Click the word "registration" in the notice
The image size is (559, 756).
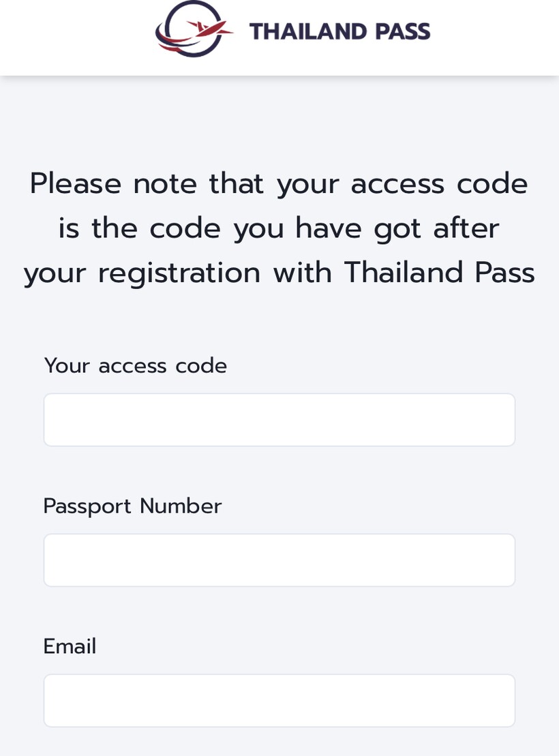[179, 273]
